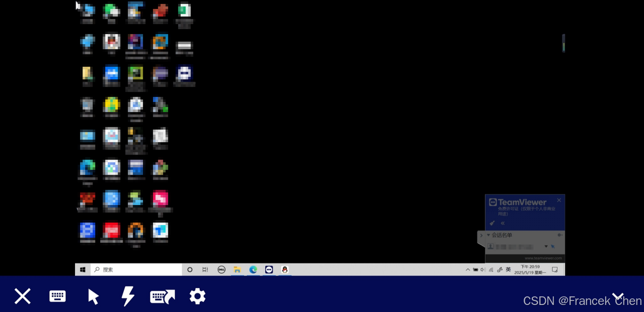The width and height of the screenshot is (644, 312).
Task: Close the TeamViewer remote session with X icon
Action: click(23, 296)
